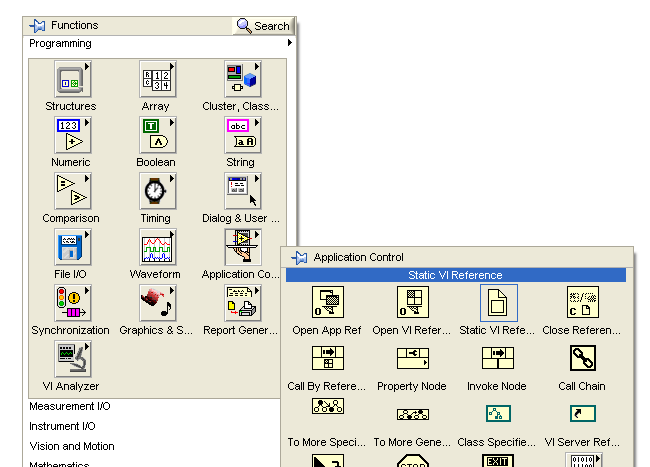Pin the Application Control palette with thumbtack
Screen dimensions: 650x467
(299, 258)
